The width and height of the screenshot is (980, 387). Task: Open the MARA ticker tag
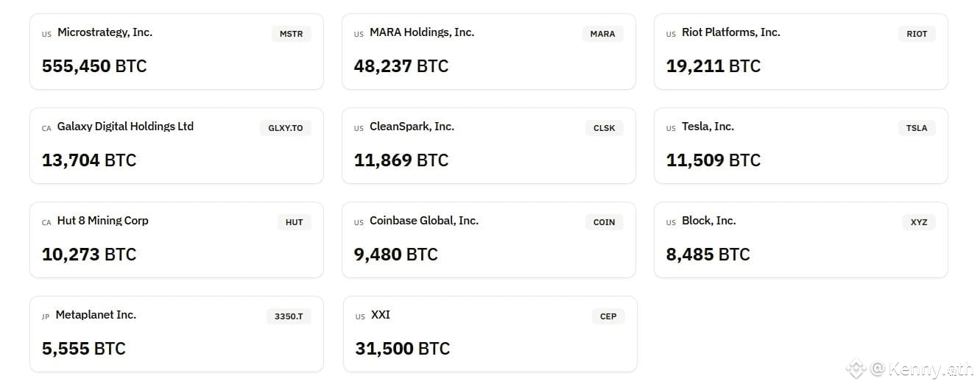coord(602,34)
